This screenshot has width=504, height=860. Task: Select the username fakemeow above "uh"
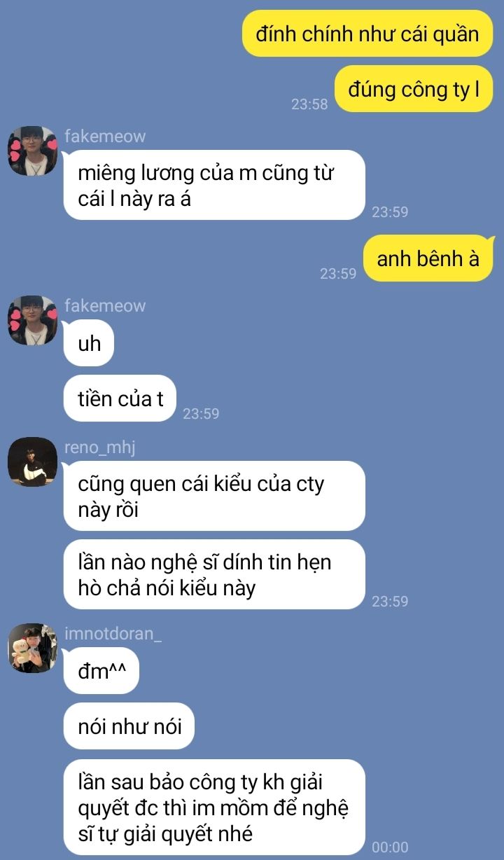click(x=105, y=305)
